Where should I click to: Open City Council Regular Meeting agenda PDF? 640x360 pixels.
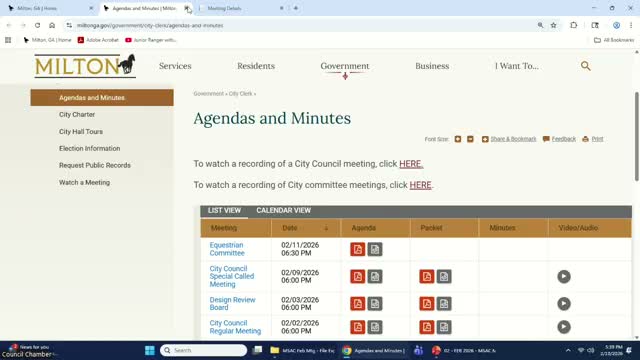[358, 327]
